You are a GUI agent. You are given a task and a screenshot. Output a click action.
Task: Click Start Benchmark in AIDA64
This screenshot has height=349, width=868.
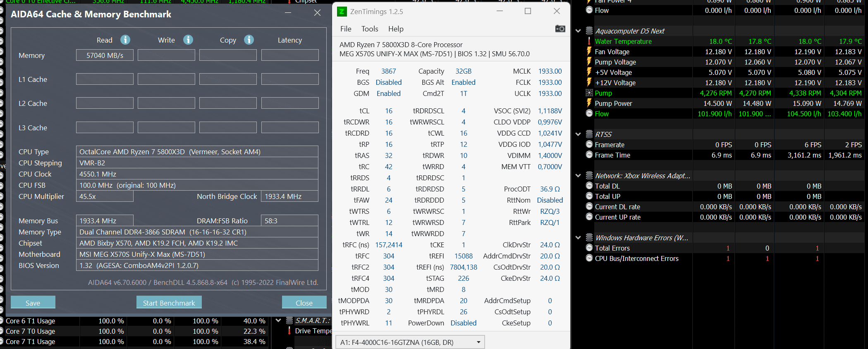pyautogui.click(x=169, y=302)
